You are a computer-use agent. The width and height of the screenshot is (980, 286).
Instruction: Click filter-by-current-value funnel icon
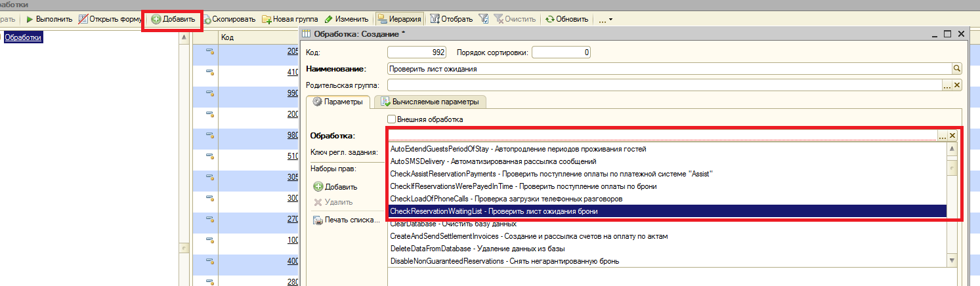point(484,19)
